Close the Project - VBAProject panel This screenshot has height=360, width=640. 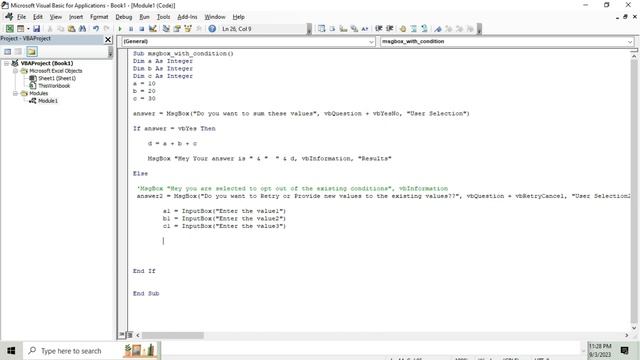pos(108,39)
